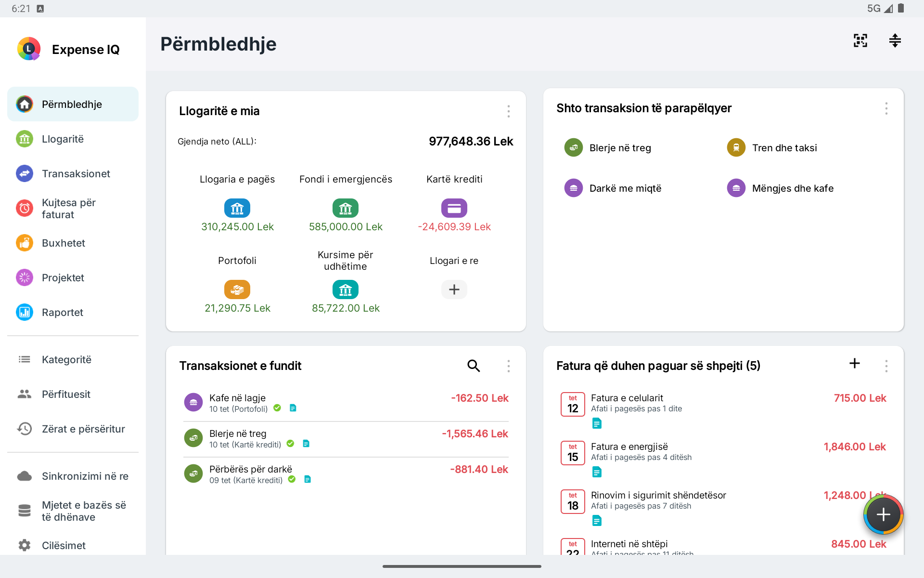Viewport: 924px width, 578px height.
Task: Add predefined transaction Mëngjes dhe kafe
Action: point(780,188)
